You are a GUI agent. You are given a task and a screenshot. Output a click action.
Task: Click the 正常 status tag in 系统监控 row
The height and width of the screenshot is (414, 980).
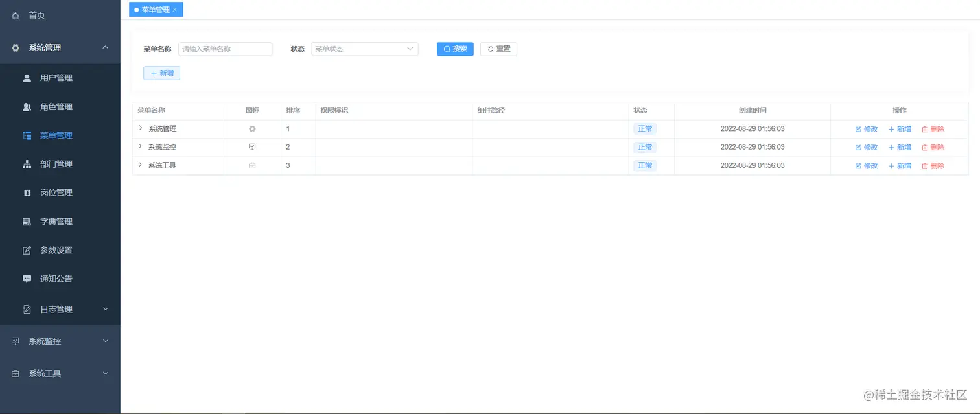645,147
